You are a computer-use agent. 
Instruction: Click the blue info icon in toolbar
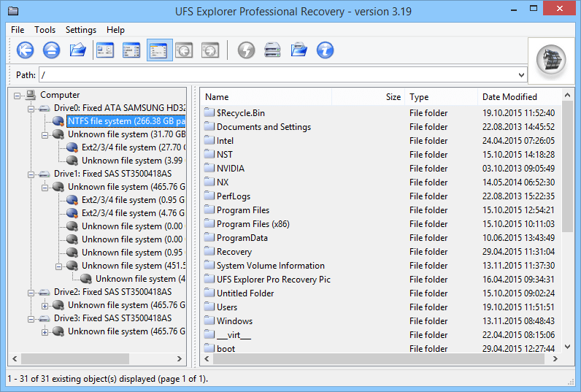[325, 50]
